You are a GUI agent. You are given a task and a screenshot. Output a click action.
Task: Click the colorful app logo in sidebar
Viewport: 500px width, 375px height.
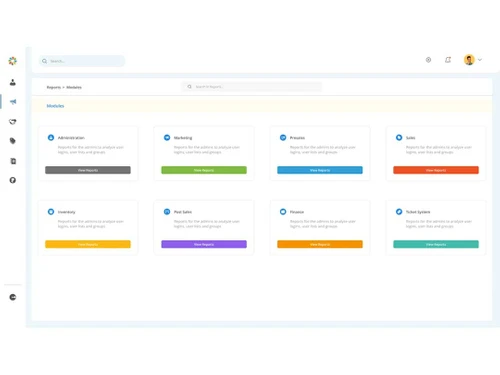point(13,61)
